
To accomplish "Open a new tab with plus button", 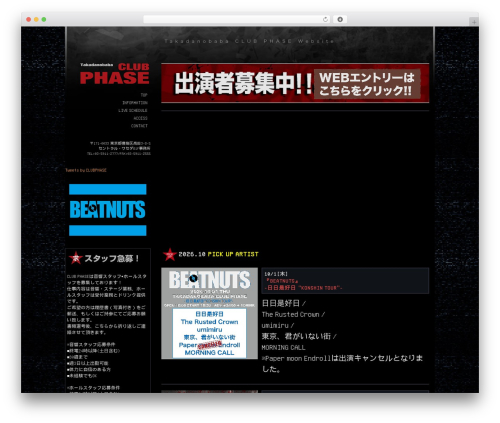I will pos(474,22).
